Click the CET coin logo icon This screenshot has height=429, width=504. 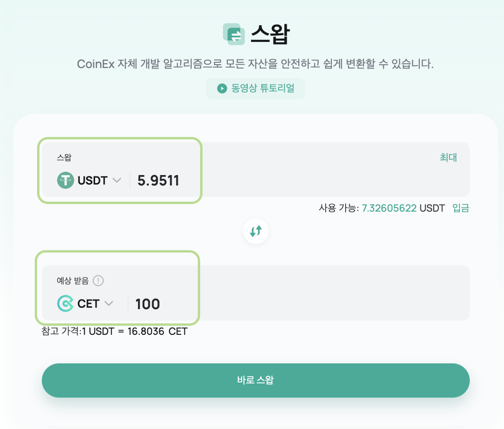pyautogui.click(x=65, y=303)
